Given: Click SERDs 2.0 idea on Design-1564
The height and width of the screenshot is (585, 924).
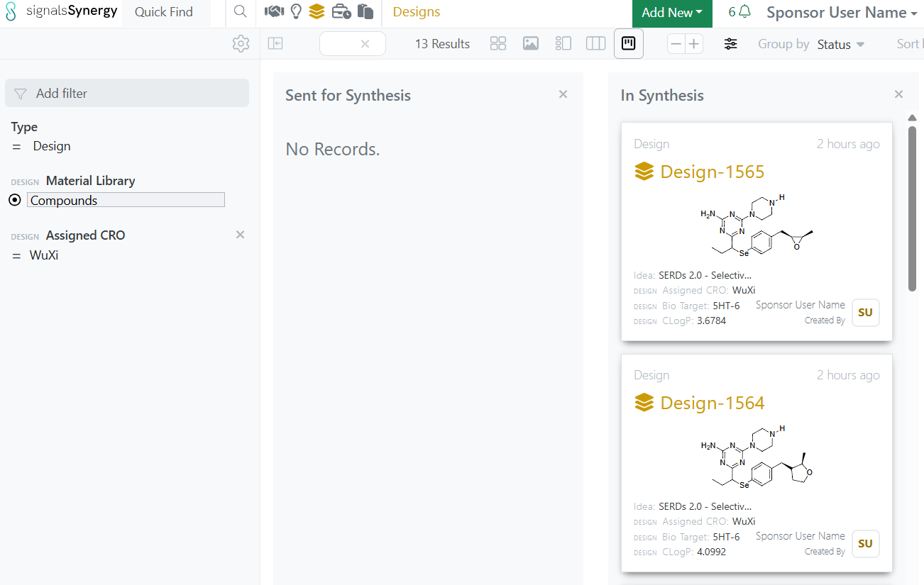Looking at the screenshot, I should pos(705,506).
